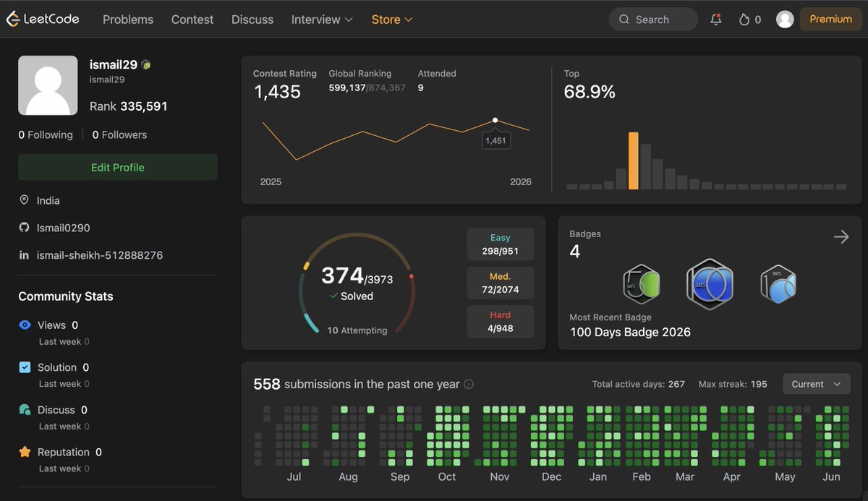Expand the Store dropdown menu
The height and width of the screenshot is (501, 868).
(x=392, y=20)
